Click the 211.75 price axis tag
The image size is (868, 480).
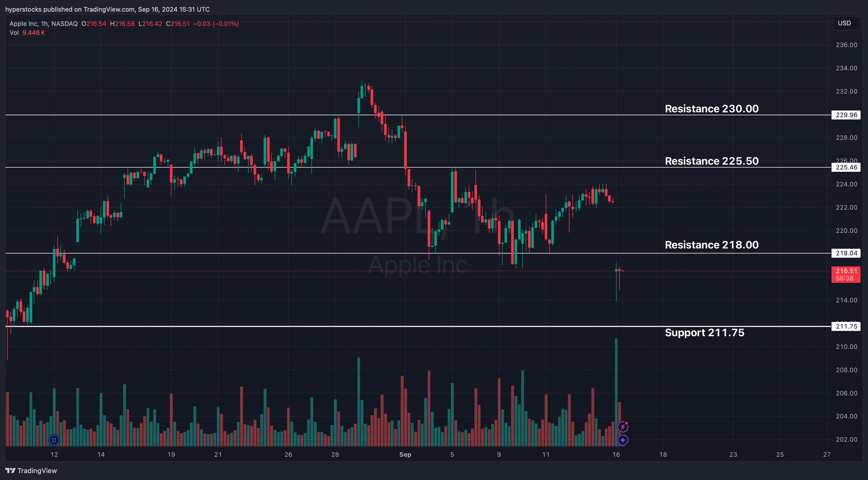tap(846, 327)
